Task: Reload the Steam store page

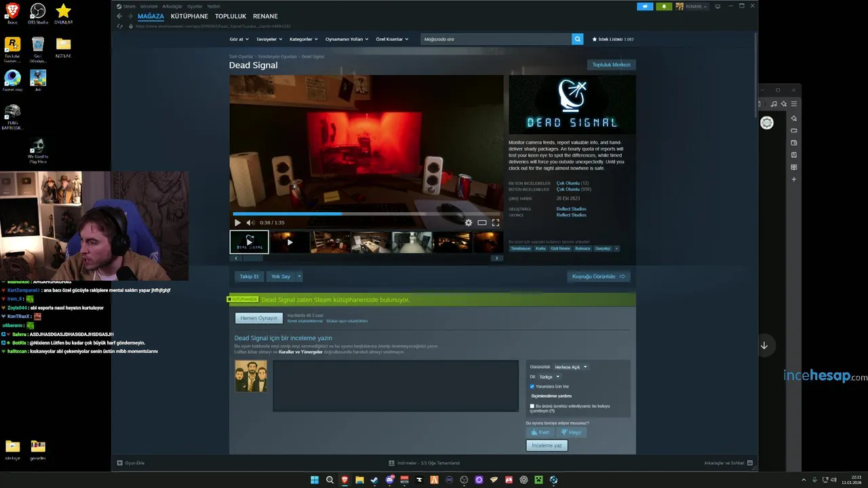Action: point(120,26)
